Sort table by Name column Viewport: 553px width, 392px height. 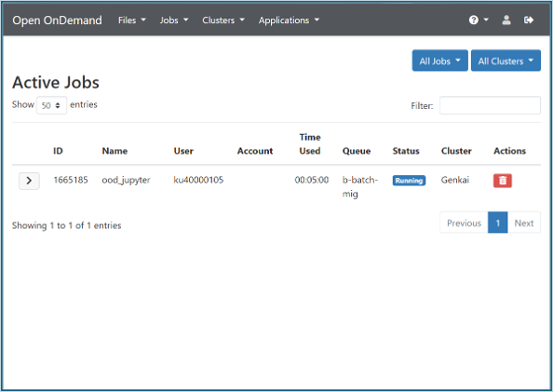tap(115, 151)
